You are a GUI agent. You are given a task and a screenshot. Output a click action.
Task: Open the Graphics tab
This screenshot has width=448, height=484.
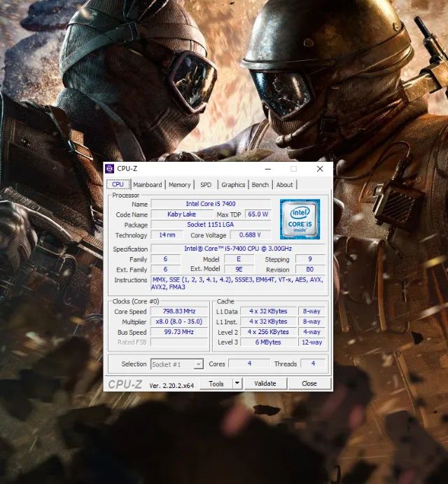click(233, 185)
